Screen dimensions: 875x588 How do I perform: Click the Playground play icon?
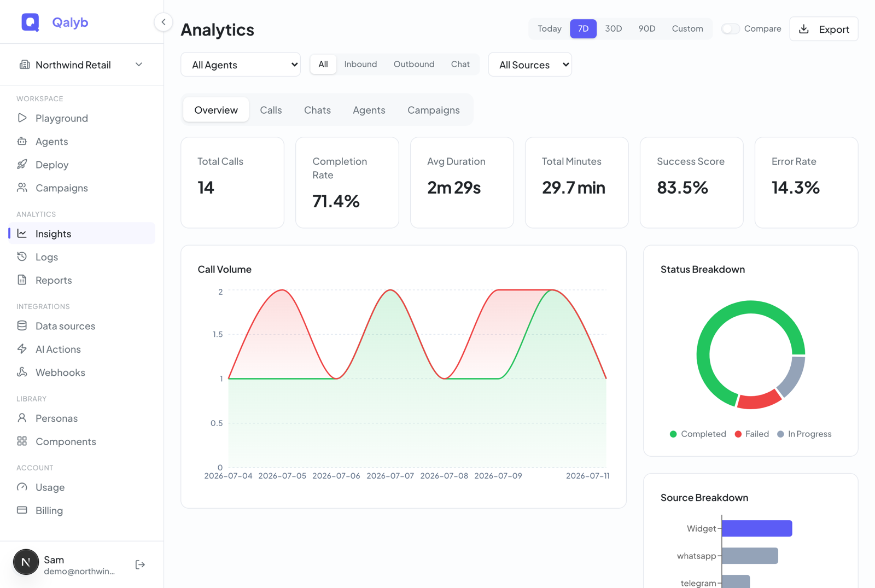(x=22, y=118)
